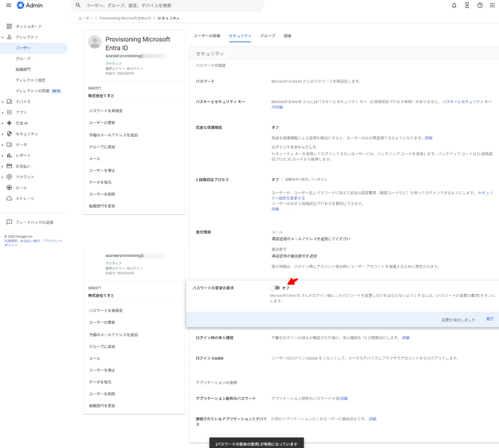Screen dimensions: 499x448
Task: Focus the search users and settings field
Action: point(167,5)
